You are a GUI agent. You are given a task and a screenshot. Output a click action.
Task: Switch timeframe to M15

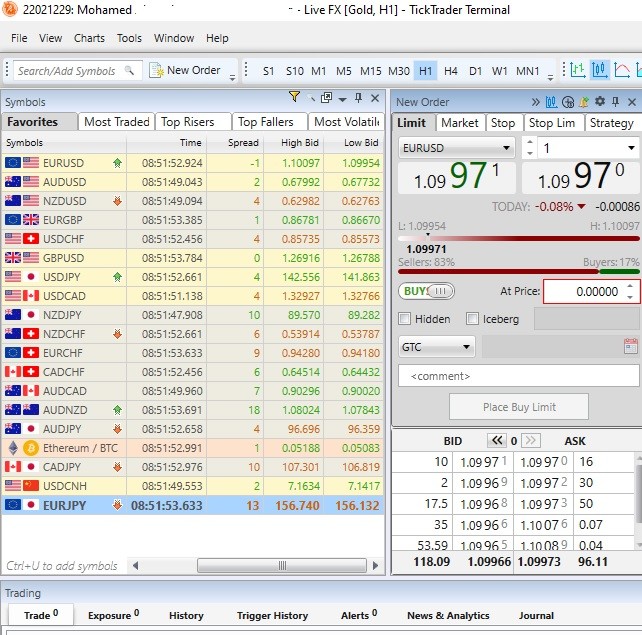(x=370, y=71)
